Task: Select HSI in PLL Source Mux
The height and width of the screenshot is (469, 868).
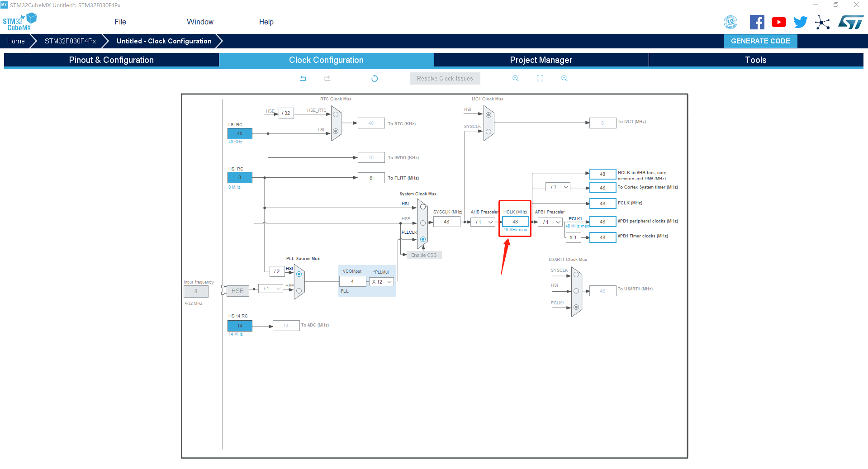Action: pyautogui.click(x=299, y=274)
